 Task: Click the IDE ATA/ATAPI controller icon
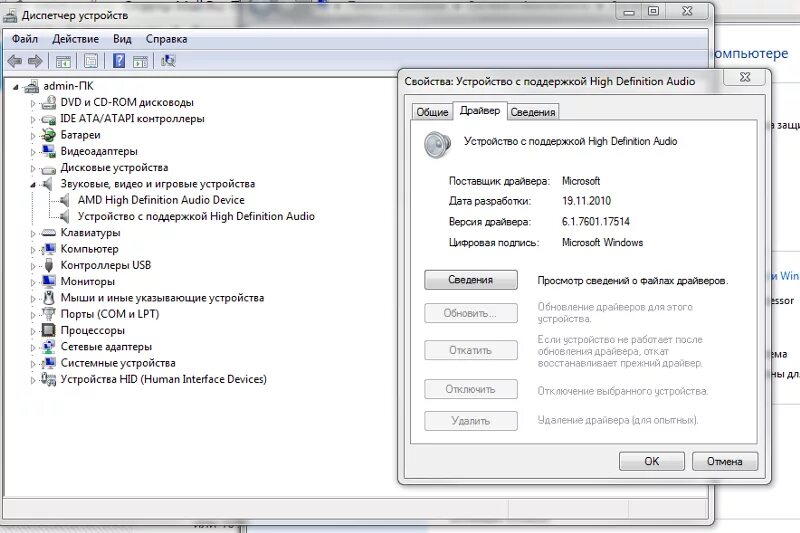click(48, 119)
